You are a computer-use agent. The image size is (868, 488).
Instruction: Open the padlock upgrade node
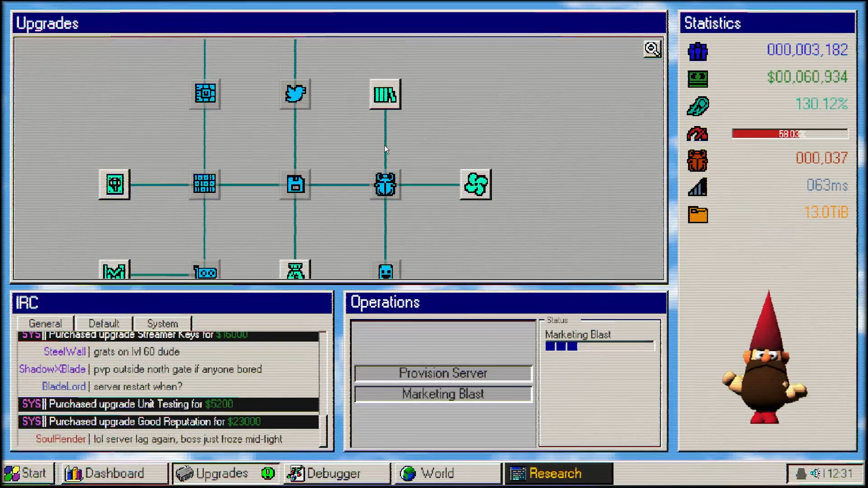[x=114, y=184]
